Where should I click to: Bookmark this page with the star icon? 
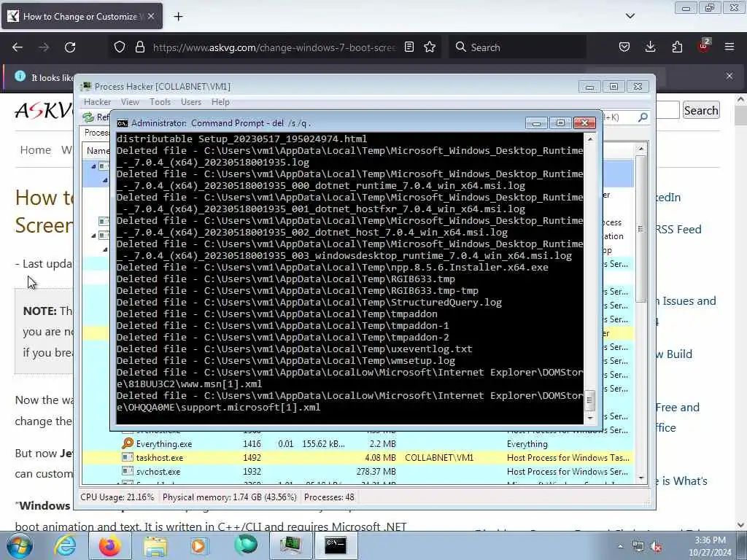point(430,47)
